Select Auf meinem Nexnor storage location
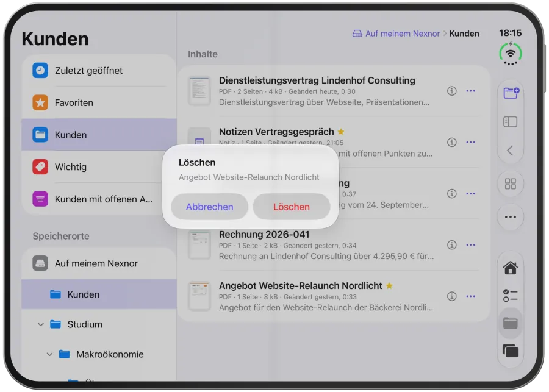Screen dimensions: 549x392 (99, 263)
